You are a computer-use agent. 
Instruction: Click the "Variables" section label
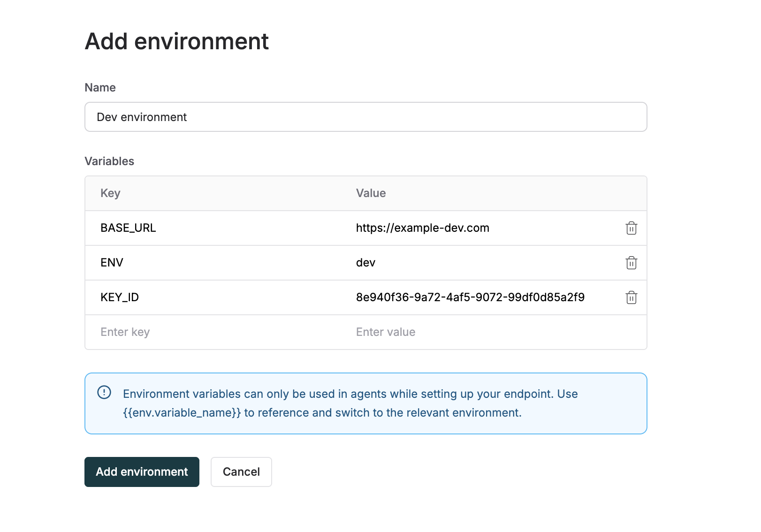pyautogui.click(x=109, y=161)
